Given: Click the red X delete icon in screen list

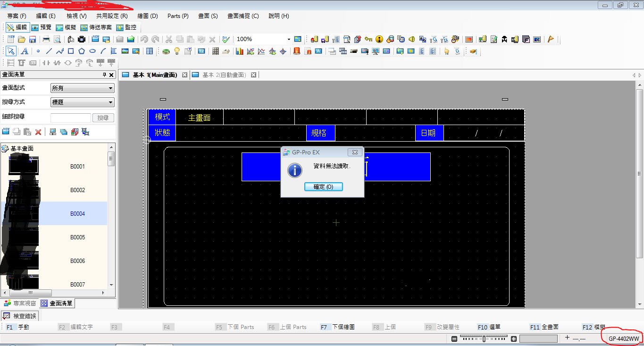Looking at the screenshot, I should (38, 132).
